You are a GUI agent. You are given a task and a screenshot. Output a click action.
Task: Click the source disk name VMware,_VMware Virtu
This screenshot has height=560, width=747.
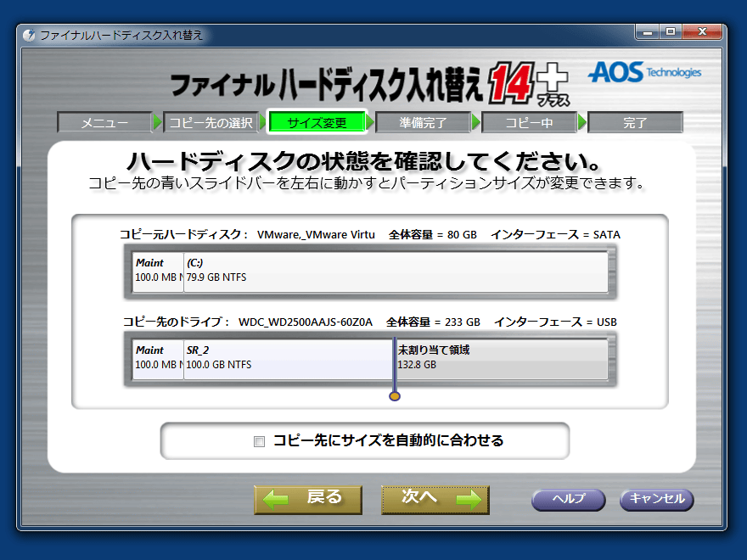coord(316,235)
